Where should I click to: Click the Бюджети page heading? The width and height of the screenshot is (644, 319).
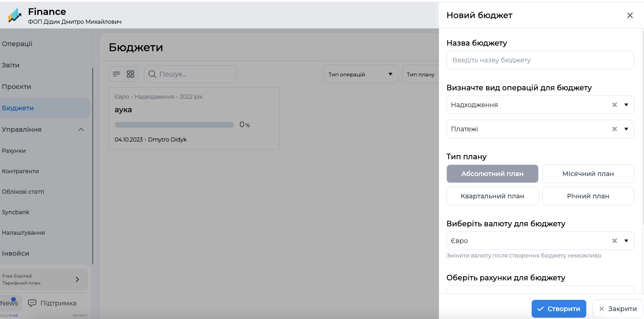pyautogui.click(x=136, y=47)
